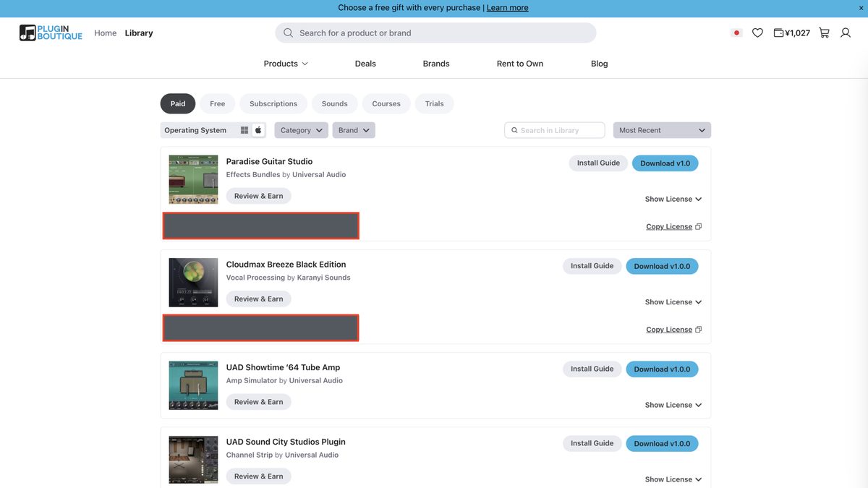Viewport: 868px width, 488px height.
Task: Dismiss the top promo banner
Action: 861,8
